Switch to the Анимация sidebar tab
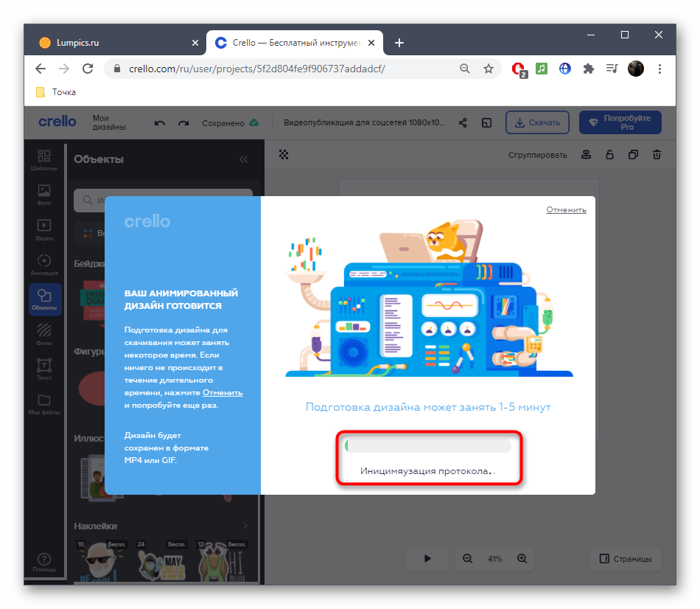This screenshot has width=700, height=609. 44,265
